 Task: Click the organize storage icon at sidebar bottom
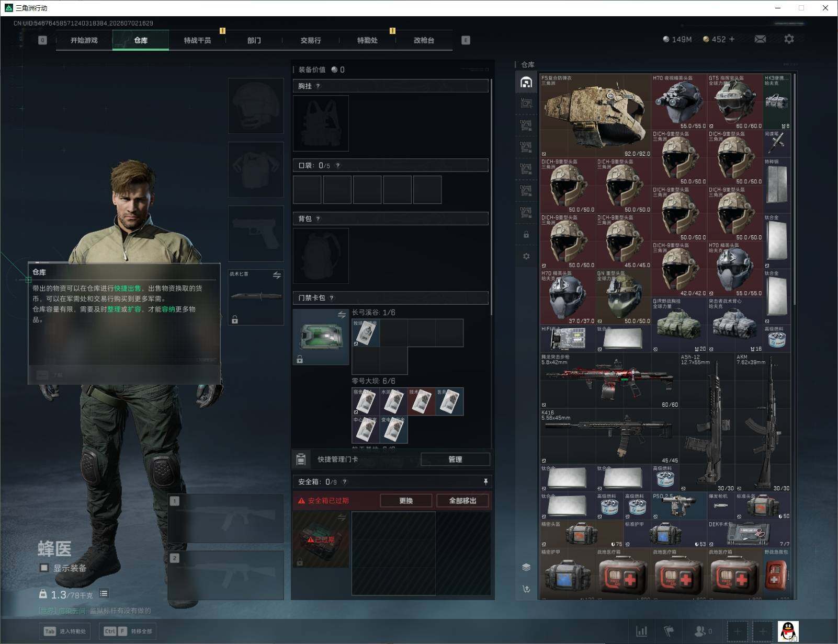(526, 589)
